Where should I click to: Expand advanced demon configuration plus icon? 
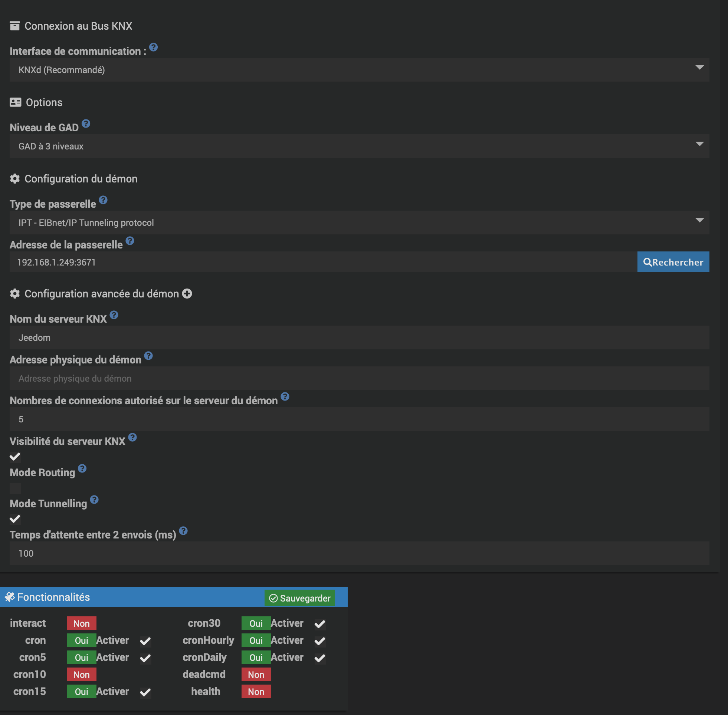pos(187,294)
